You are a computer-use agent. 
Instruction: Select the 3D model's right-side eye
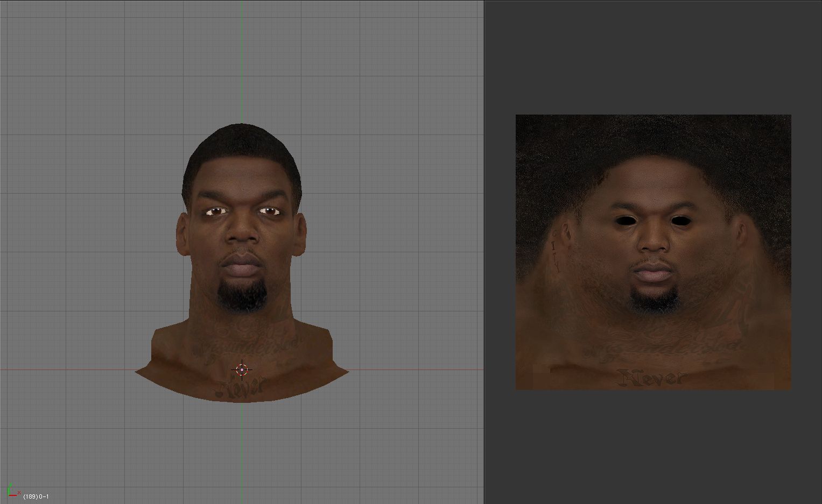pyautogui.click(x=268, y=211)
